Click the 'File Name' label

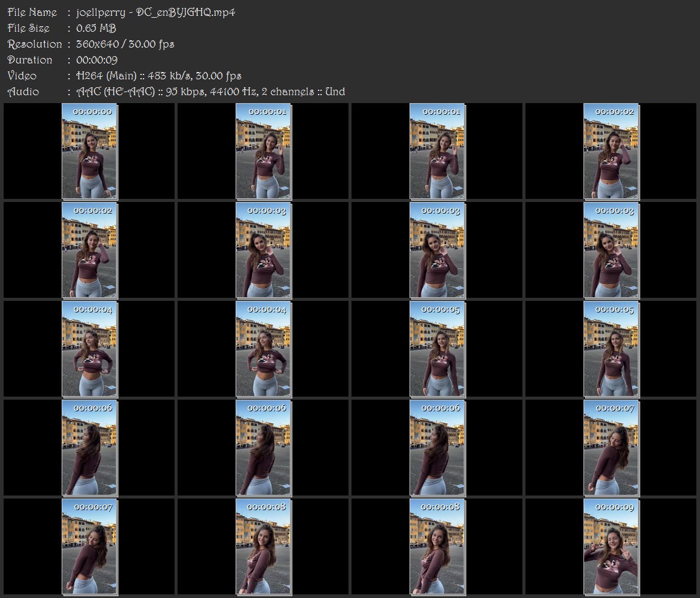(x=32, y=12)
